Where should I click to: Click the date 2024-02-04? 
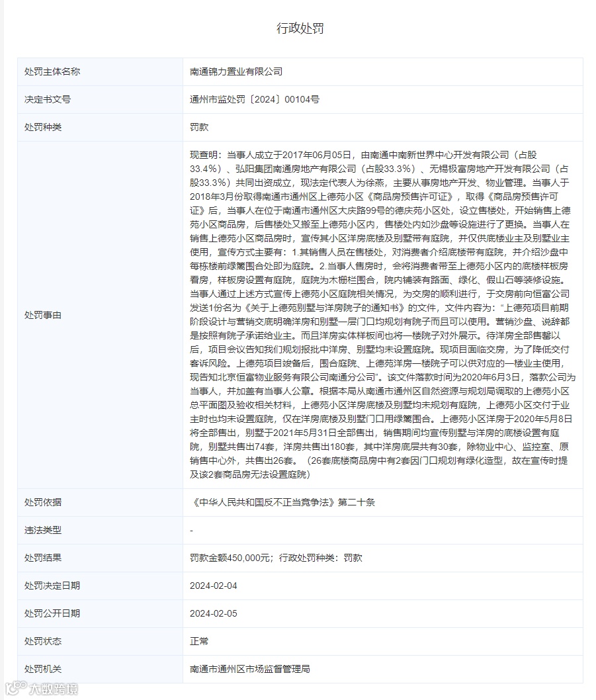214,586
